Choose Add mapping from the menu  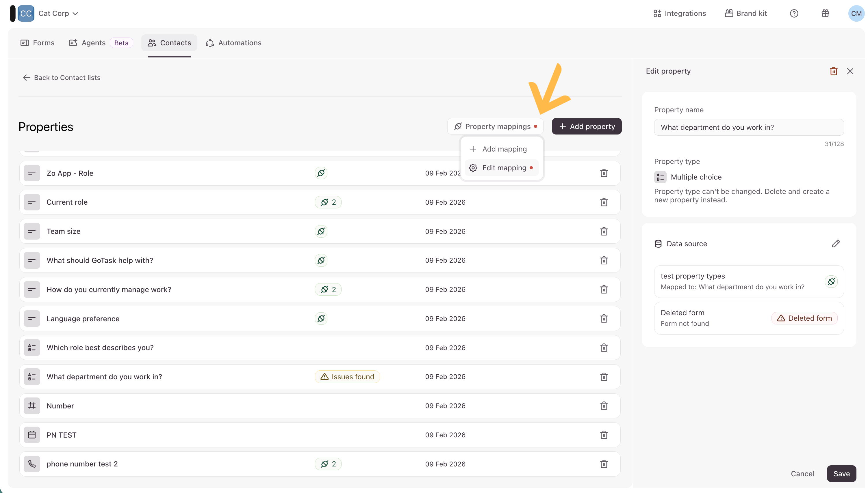(501, 149)
